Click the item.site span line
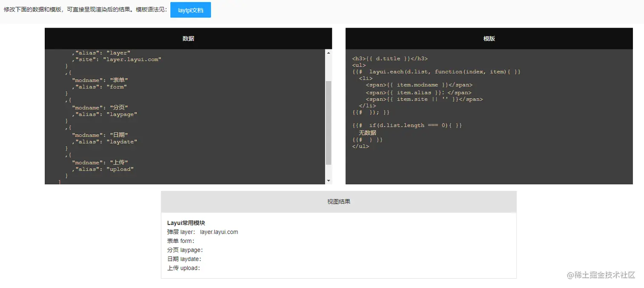The image size is (644, 288). [x=424, y=100]
